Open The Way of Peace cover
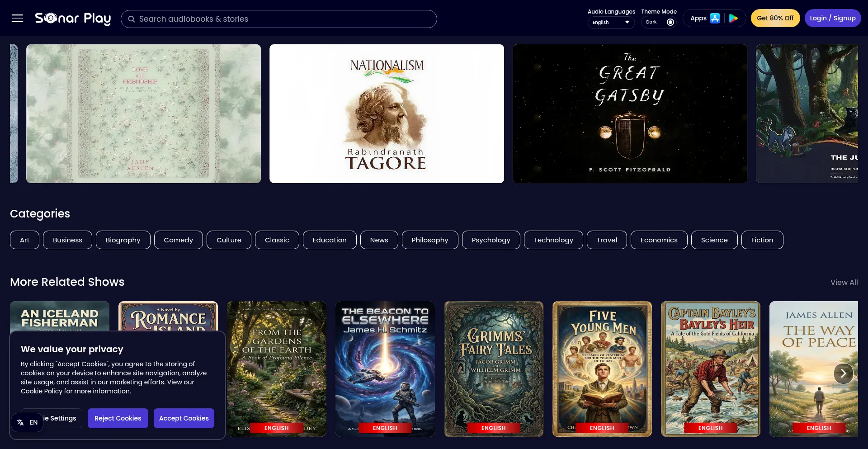 coord(814,369)
